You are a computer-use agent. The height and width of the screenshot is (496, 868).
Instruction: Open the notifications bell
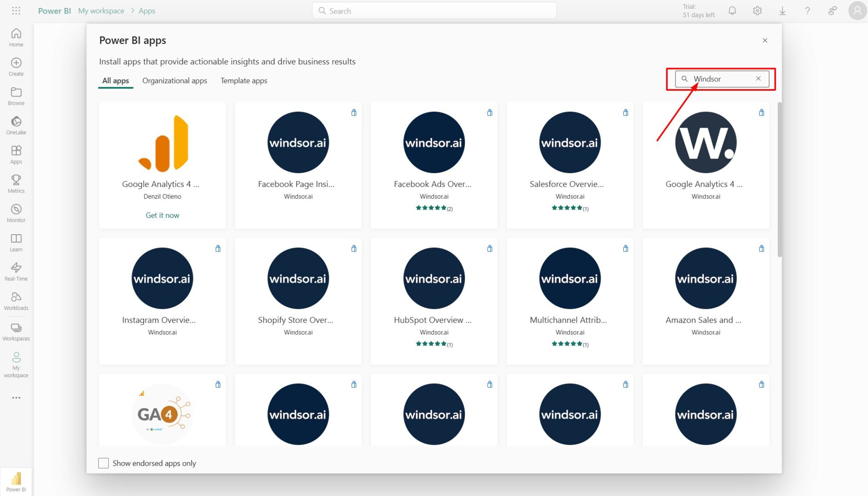(x=732, y=11)
